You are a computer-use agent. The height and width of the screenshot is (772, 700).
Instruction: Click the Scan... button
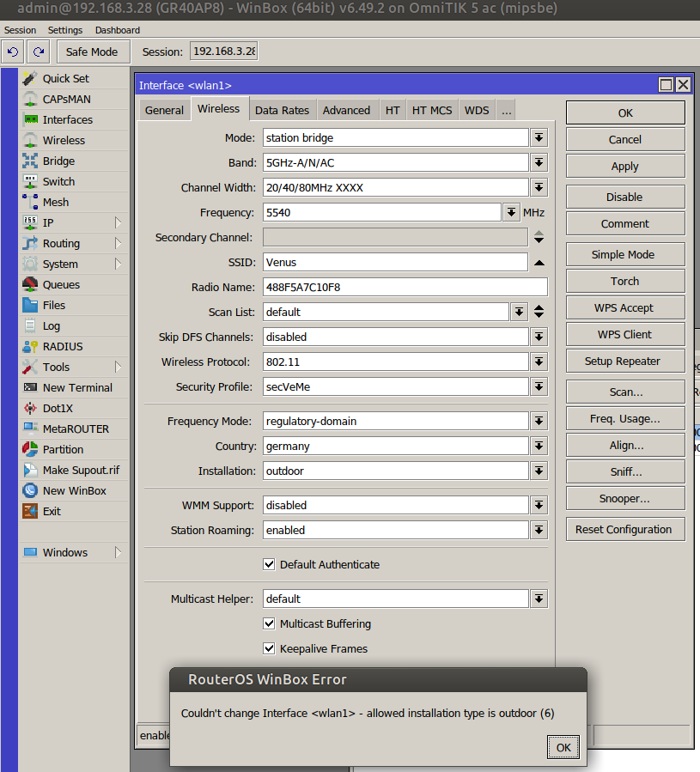coord(625,392)
